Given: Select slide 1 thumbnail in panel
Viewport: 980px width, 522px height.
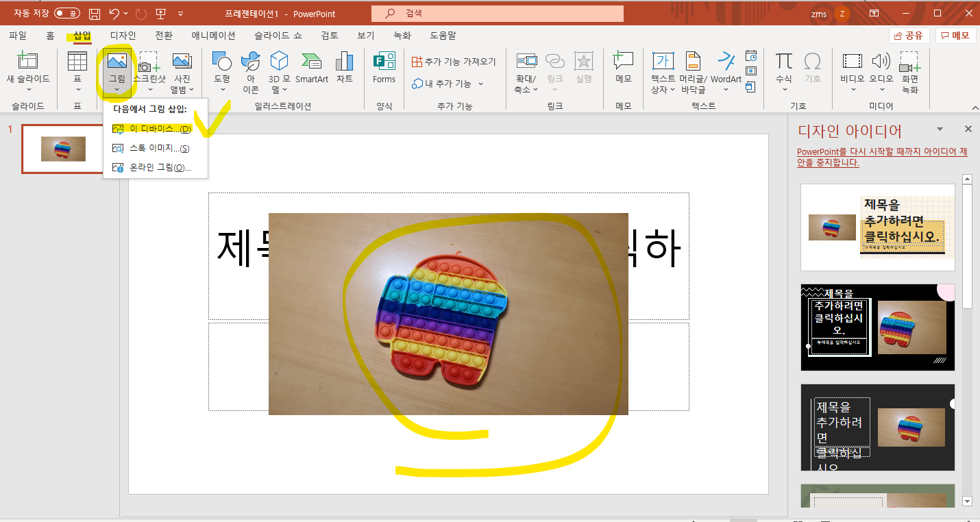Looking at the screenshot, I should (x=63, y=149).
